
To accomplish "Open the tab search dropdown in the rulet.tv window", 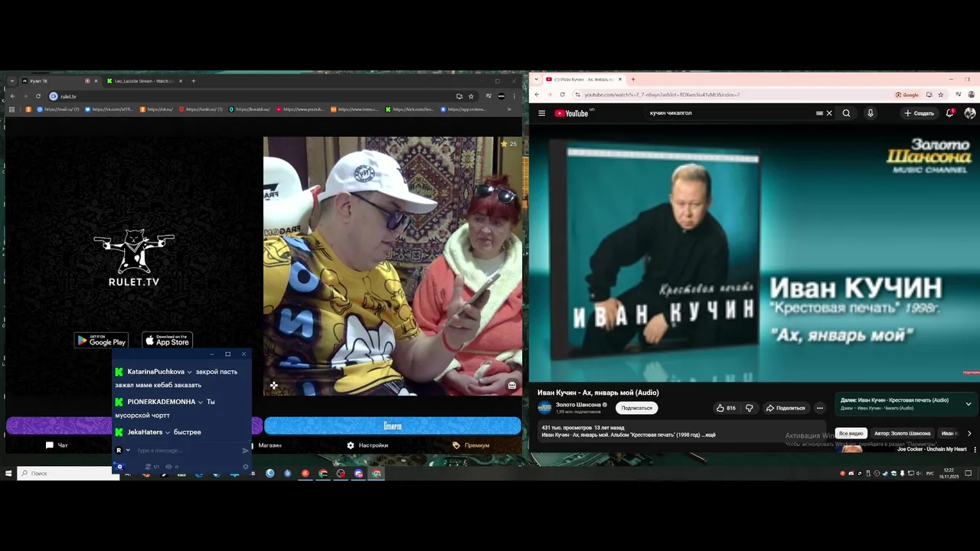I will [x=12, y=81].
